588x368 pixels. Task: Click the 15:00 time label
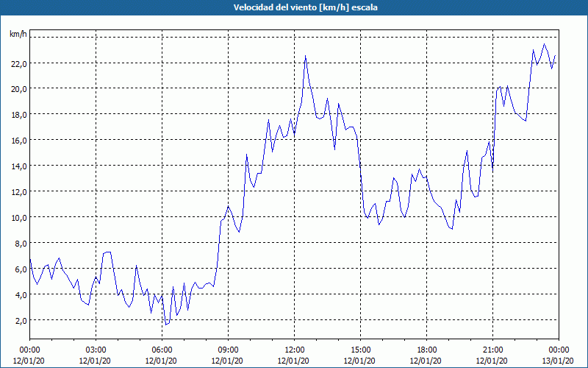(360, 350)
